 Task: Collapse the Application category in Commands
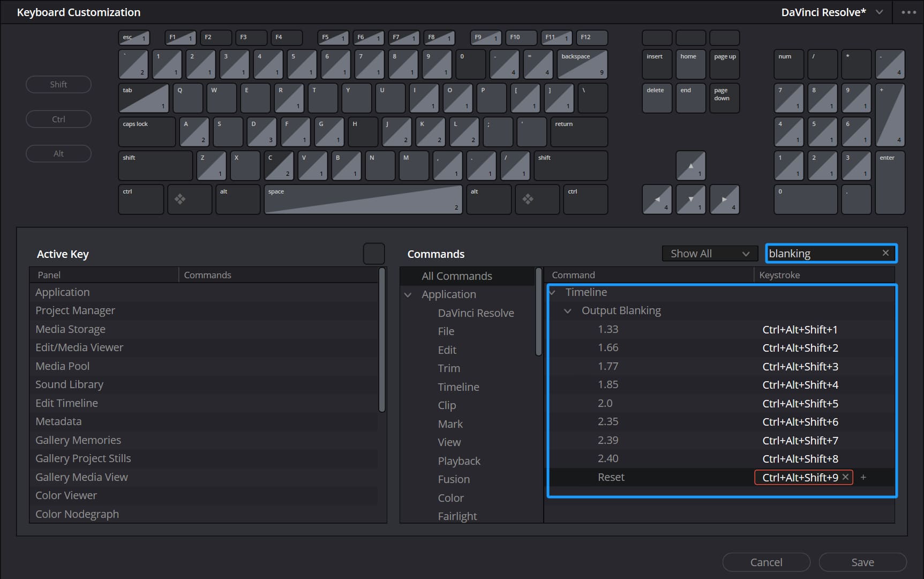[x=408, y=295]
